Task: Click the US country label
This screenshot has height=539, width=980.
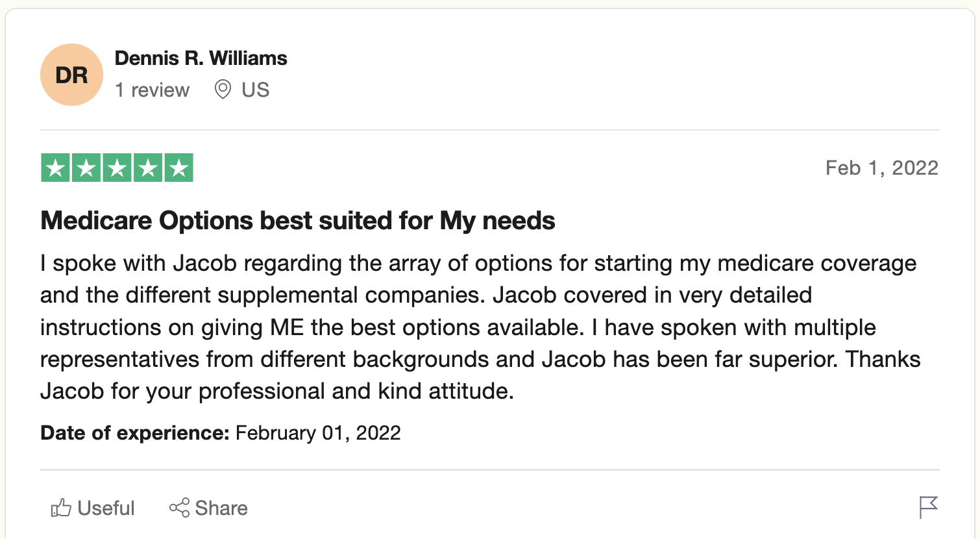Action: [255, 90]
